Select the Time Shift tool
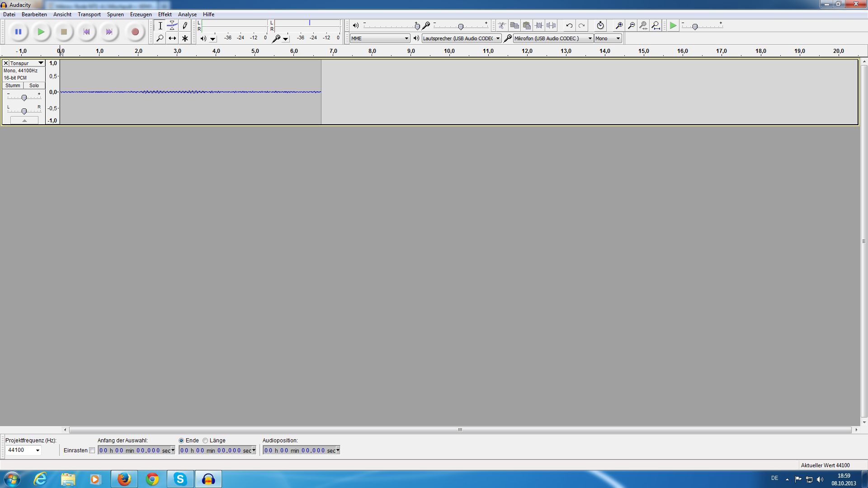Viewport: 868px width, 488px height. (x=172, y=38)
